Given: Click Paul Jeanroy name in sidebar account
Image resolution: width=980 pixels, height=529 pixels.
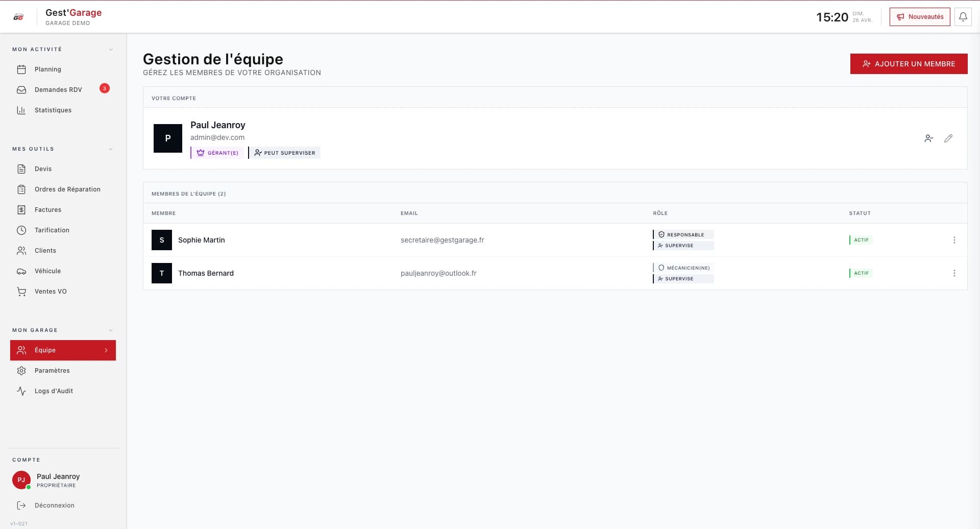Looking at the screenshot, I should tap(58, 476).
